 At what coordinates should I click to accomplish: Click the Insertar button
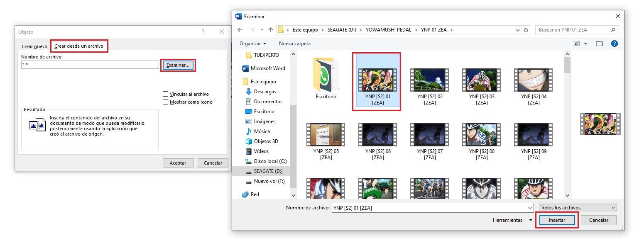pyautogui.click(x=557, y=220)
